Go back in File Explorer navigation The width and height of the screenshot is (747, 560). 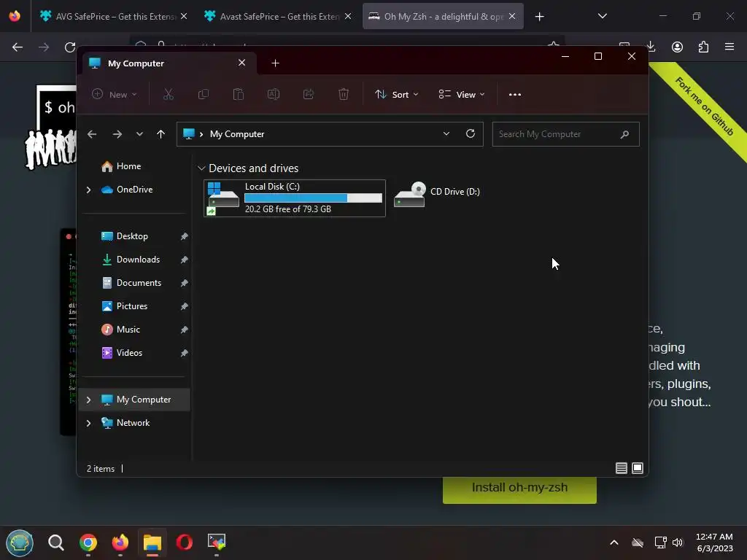(92, 134)
